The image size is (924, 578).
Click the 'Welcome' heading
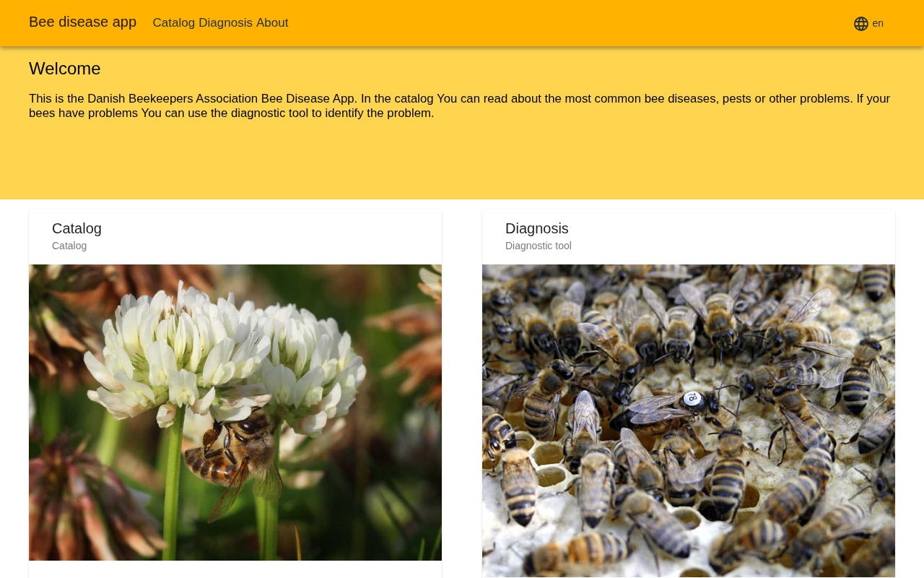pos(65,69)
